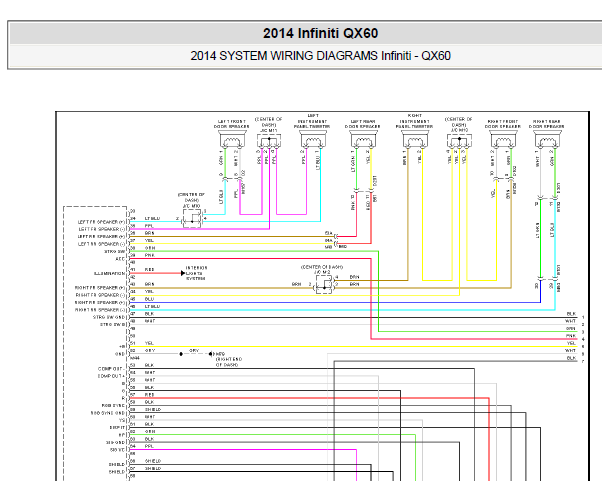Click 'PPL' wire label at pin 35
The image size is (602, 481).
(x=149, y=226)
